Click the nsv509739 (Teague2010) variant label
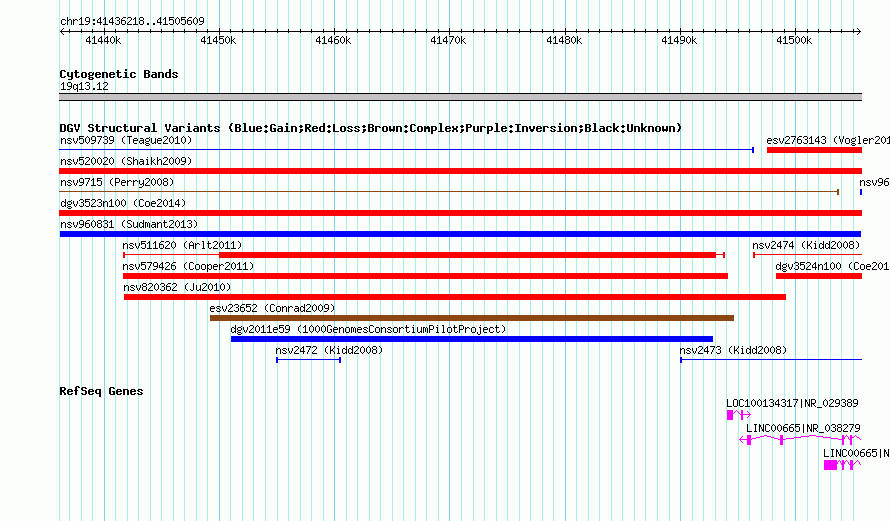This screenshot has width=890, height=521. tap(126, 140)
